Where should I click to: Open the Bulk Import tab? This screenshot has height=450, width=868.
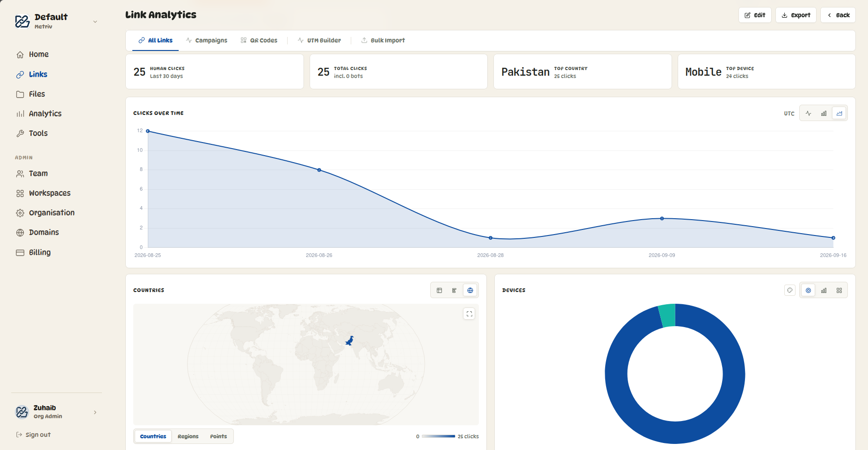point(383,40)
